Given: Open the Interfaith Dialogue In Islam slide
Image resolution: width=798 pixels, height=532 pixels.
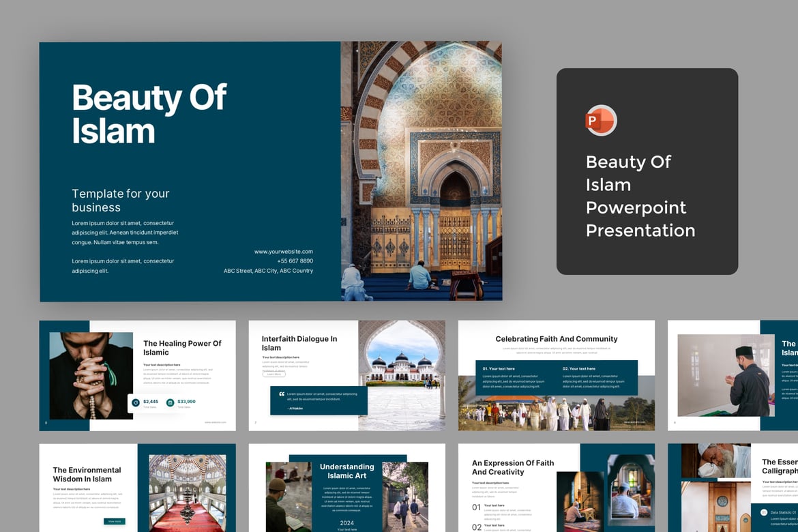Looking at the screenshot, I should pos(347,376).
